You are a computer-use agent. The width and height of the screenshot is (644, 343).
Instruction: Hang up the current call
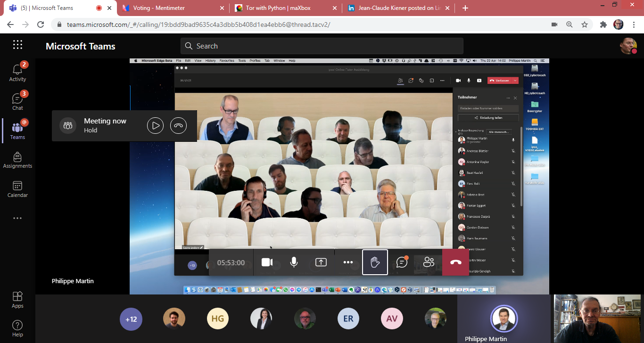click(x=455, y=262)
